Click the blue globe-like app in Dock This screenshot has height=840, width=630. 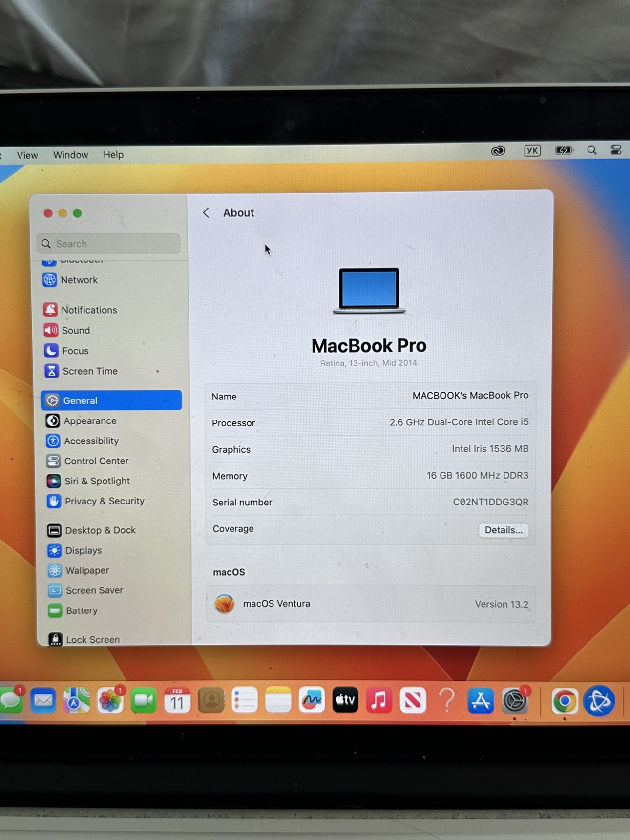pos(599,701)
